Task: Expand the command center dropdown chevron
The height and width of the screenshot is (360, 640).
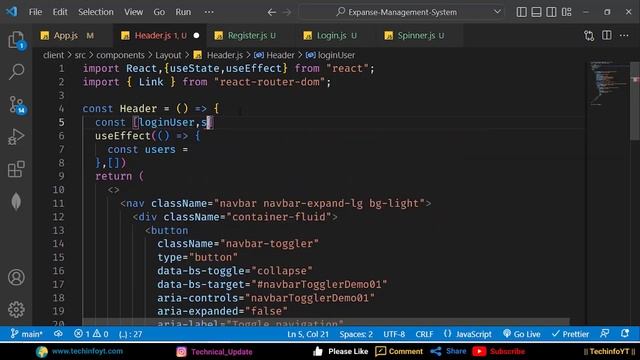Action: click(x=497, y=12)
